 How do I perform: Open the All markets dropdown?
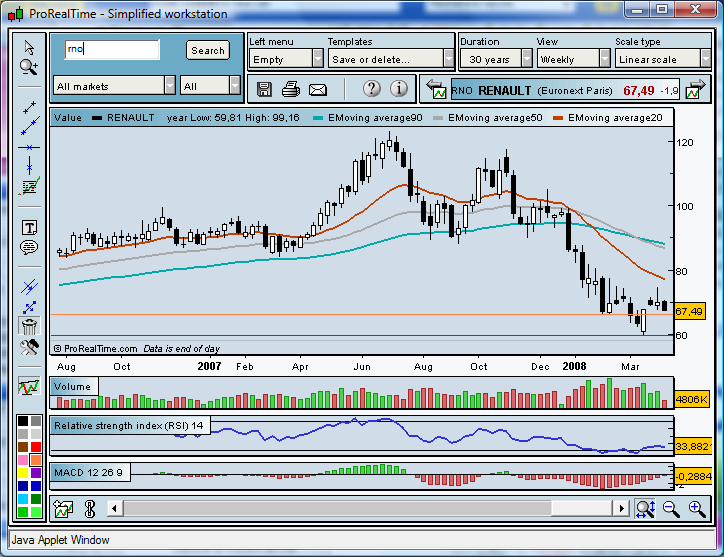[115, 86]
